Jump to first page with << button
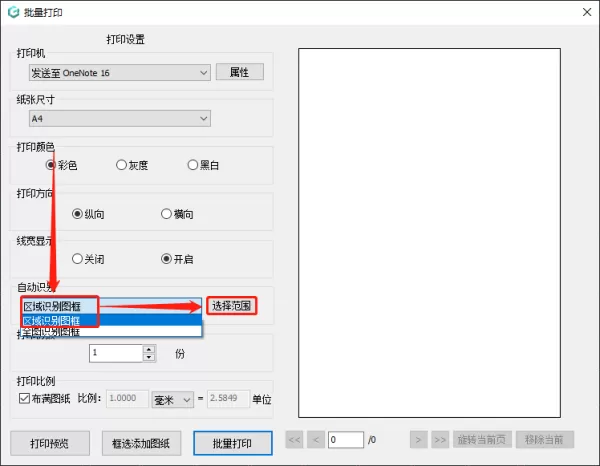 (x=294, y=440)
